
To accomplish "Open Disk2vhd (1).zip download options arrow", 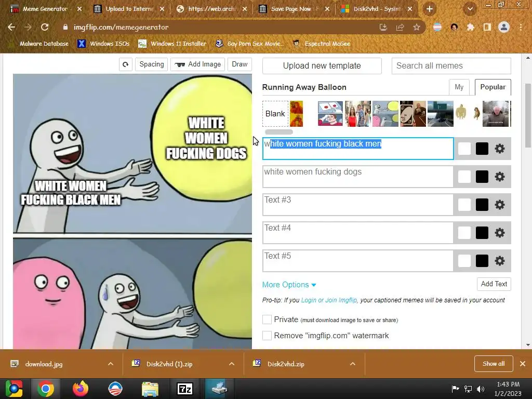I will point(232,364).
